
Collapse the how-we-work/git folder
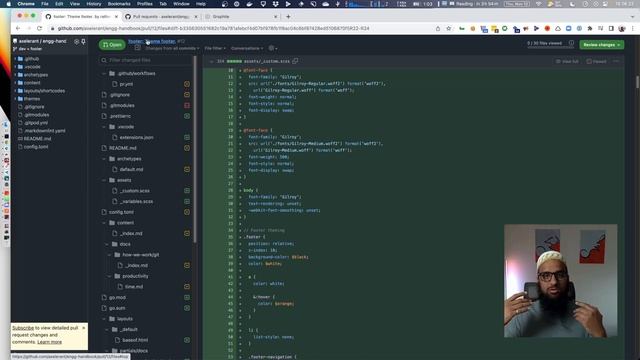point(110,255)
